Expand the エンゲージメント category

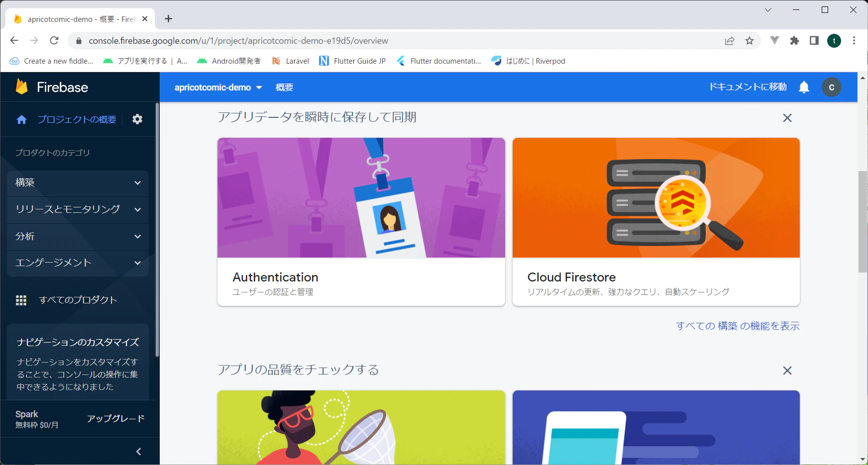pos(78,263)
